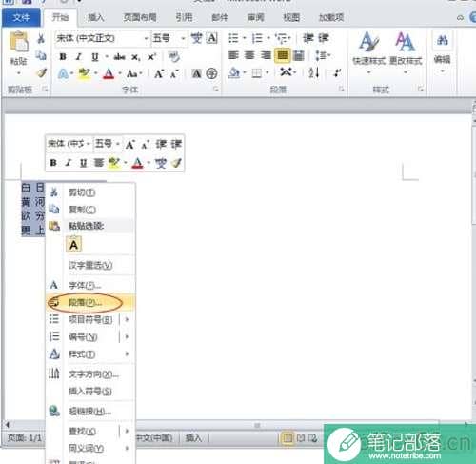Click the Phonetic Guide icon in ribbon
476x464 pixels.
[x=196, y=38]
